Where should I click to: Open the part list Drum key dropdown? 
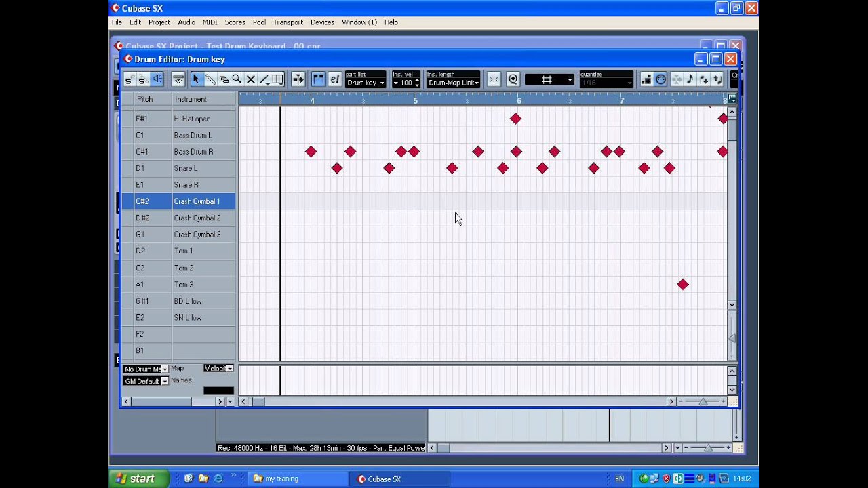[x=366, y=83]
